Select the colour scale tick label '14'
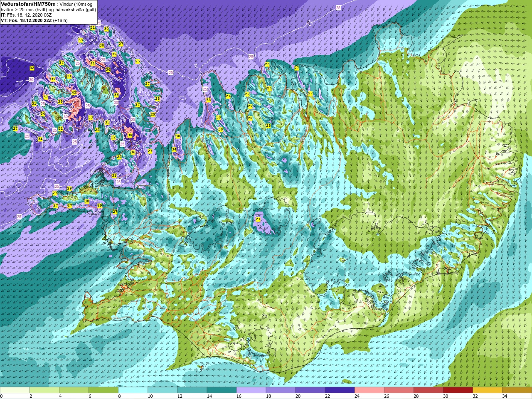 coord(209,396)
